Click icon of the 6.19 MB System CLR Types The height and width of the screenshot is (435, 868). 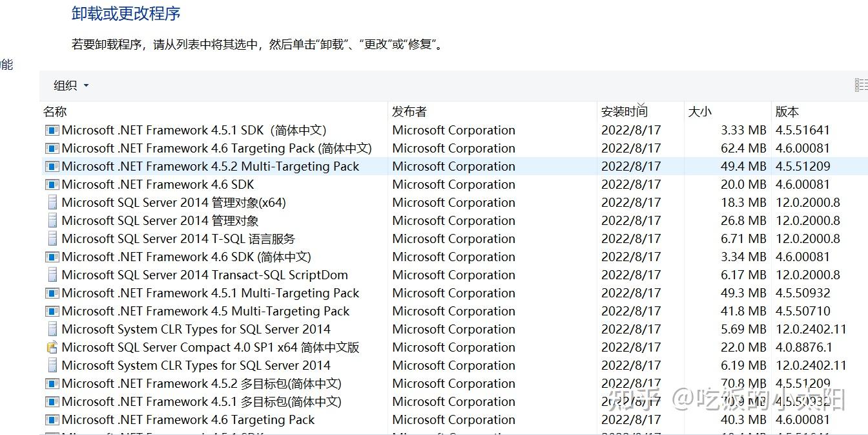point(52,365)
